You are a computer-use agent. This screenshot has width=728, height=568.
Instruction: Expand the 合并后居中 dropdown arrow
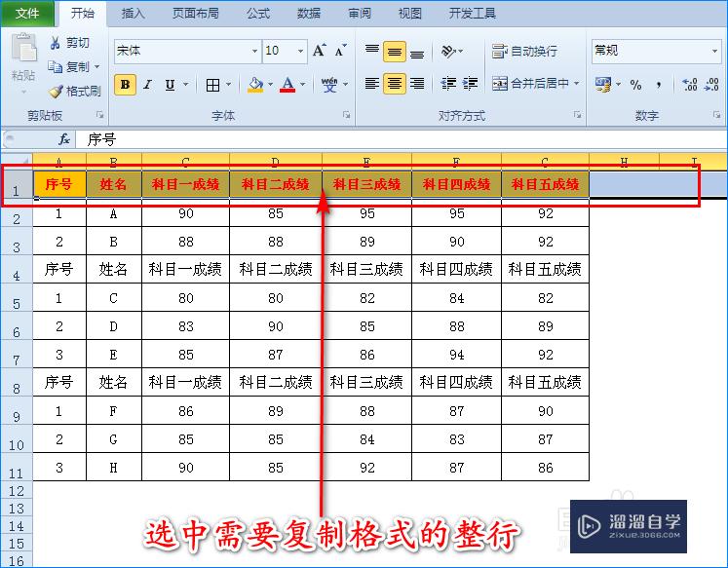pos(576,84)
